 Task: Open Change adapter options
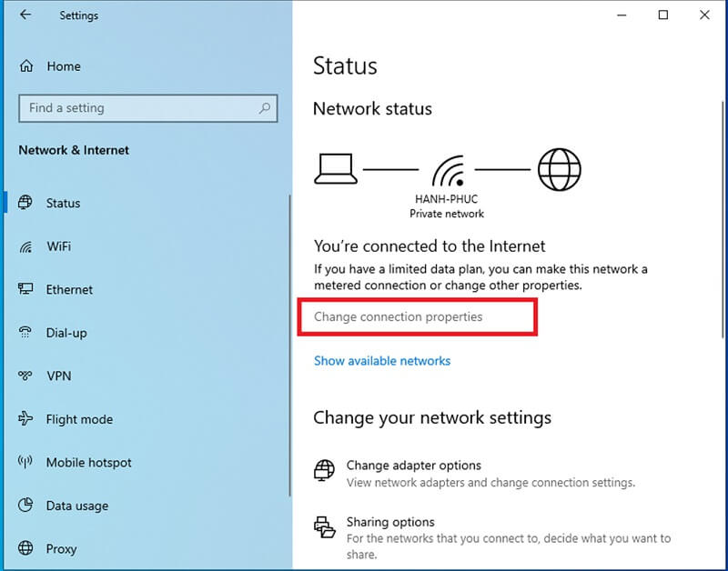pos(413,466)
